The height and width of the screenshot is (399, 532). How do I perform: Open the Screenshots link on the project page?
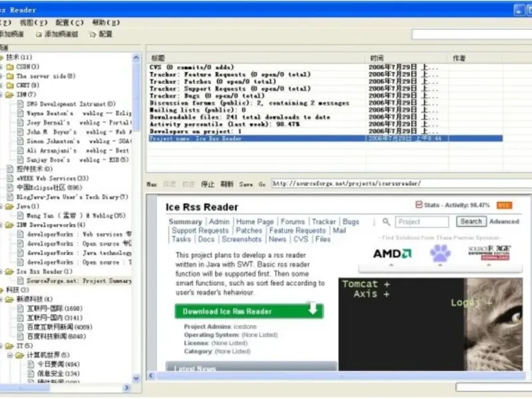[241, 239]
